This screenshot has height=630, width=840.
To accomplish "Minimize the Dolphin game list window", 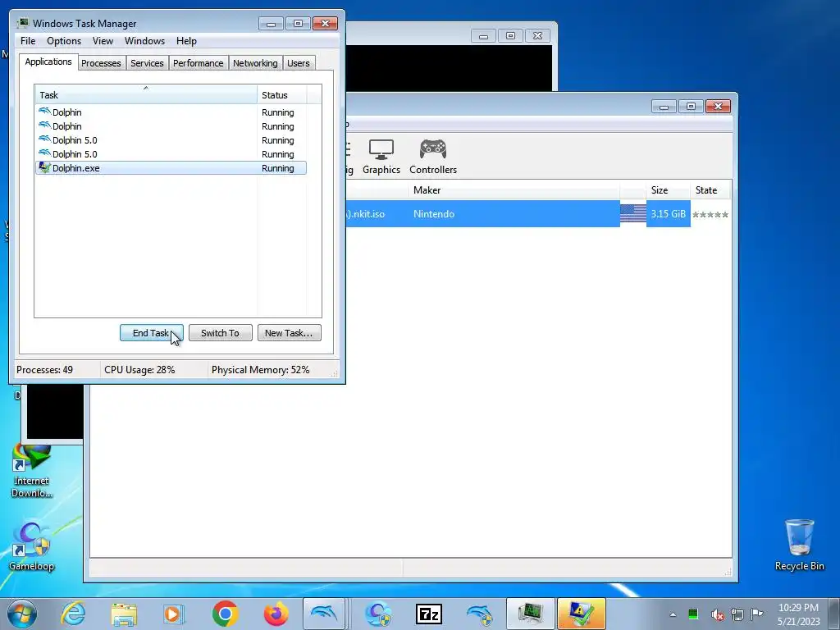I will (664, 106).
